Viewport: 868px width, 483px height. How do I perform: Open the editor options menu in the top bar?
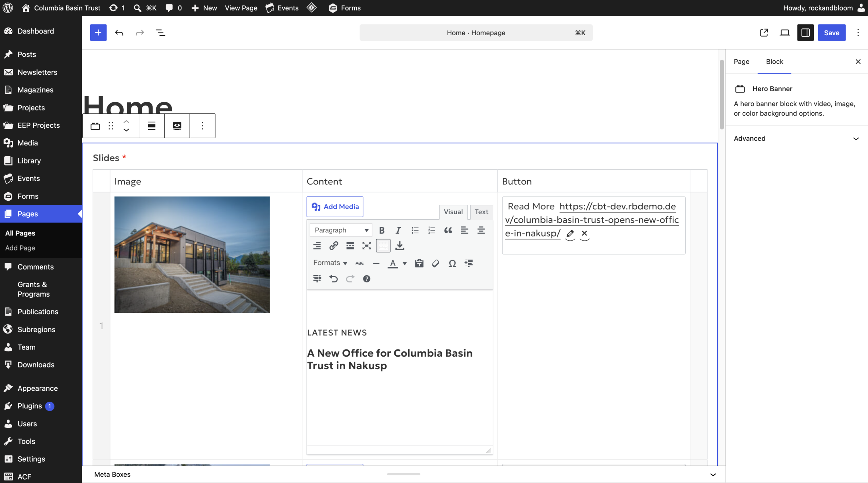[x=858, y=33]
